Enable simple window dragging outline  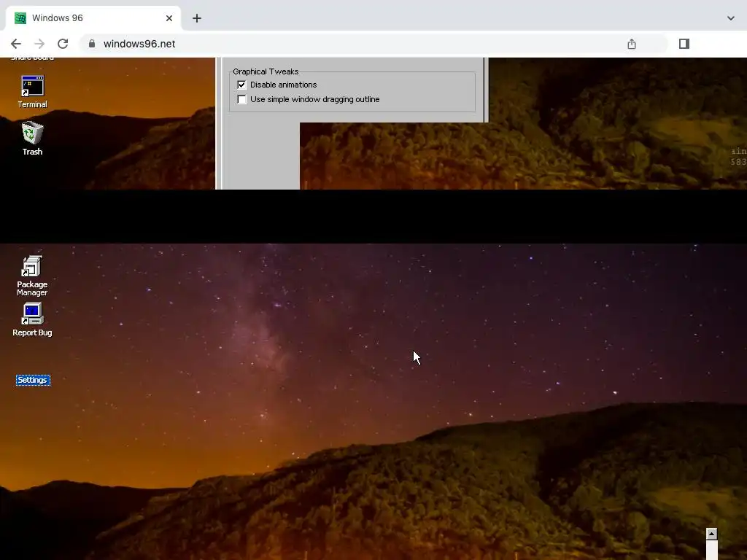[x=241, y=99]
